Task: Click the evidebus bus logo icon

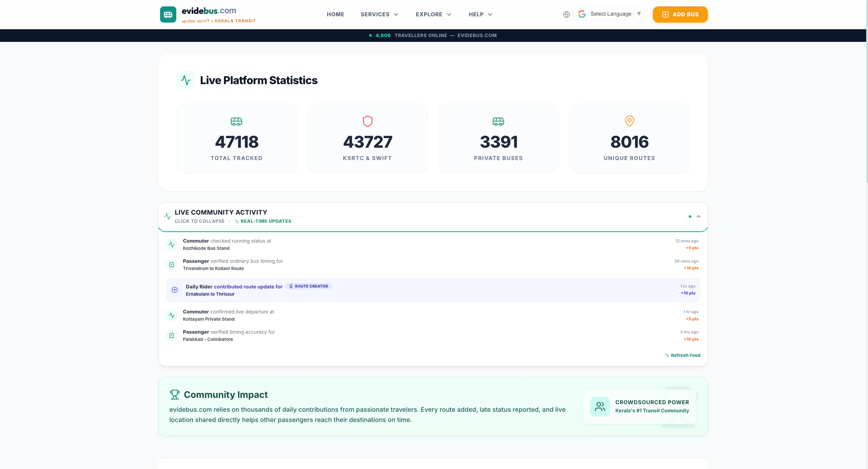Action: click(x=168, y=14)
